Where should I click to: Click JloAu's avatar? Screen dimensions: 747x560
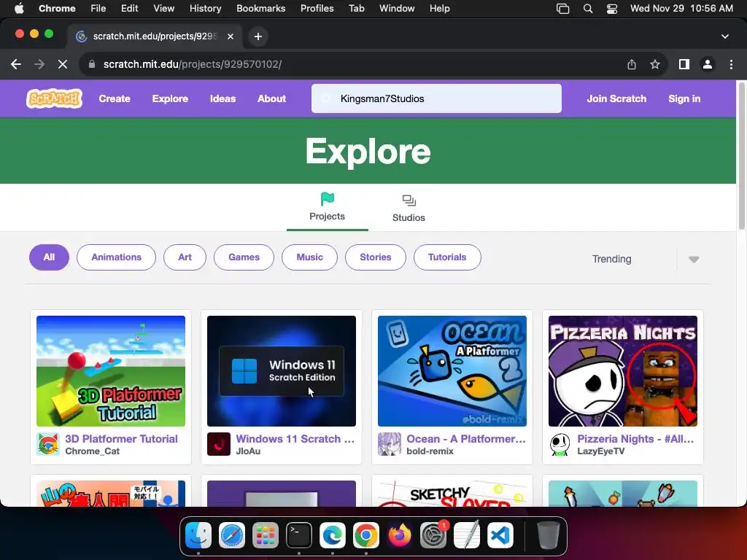coord(219,444)
